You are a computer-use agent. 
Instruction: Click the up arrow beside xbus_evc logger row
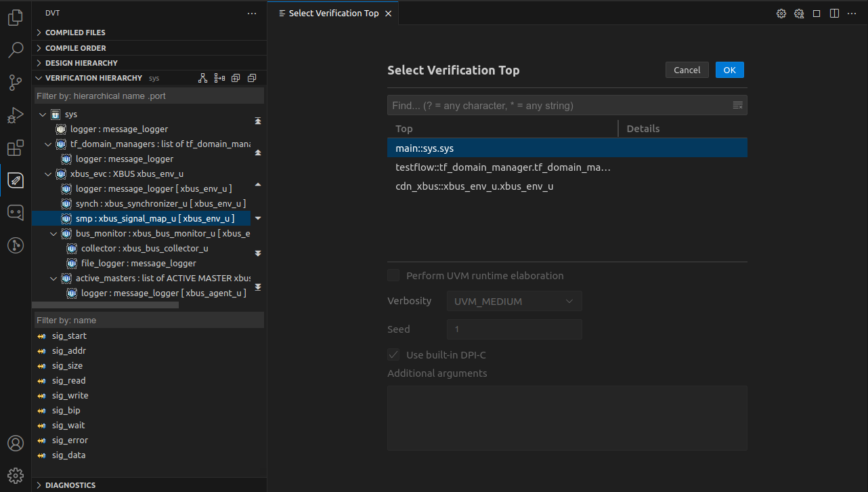[257, 184]
